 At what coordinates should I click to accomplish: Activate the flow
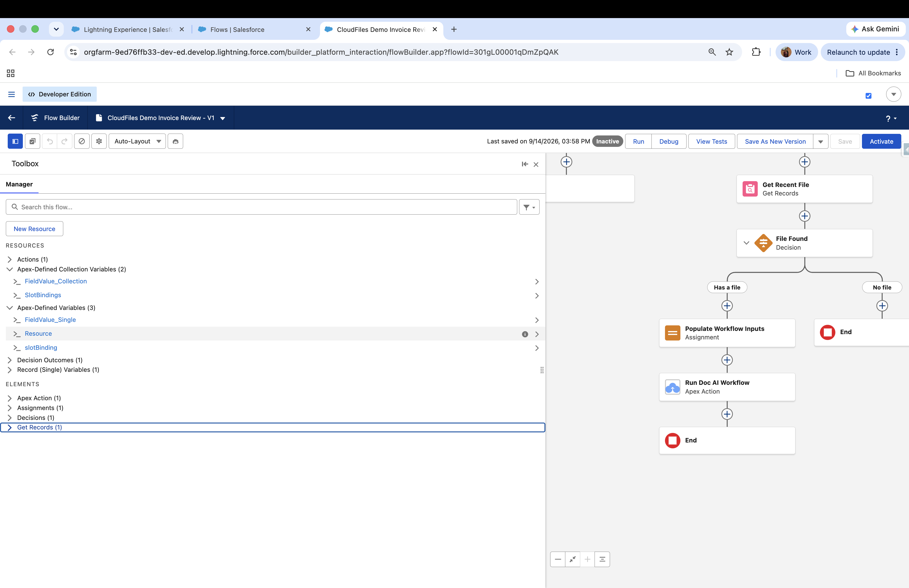click(x=881, y=141)
